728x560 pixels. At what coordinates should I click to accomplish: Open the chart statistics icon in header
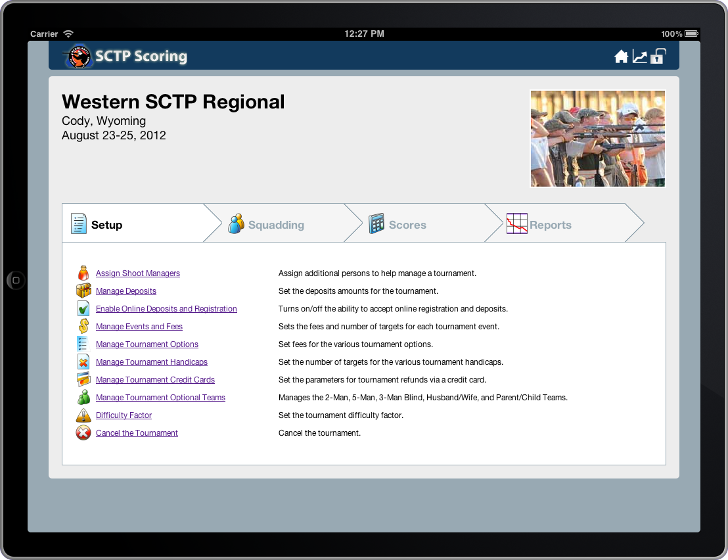639,57
